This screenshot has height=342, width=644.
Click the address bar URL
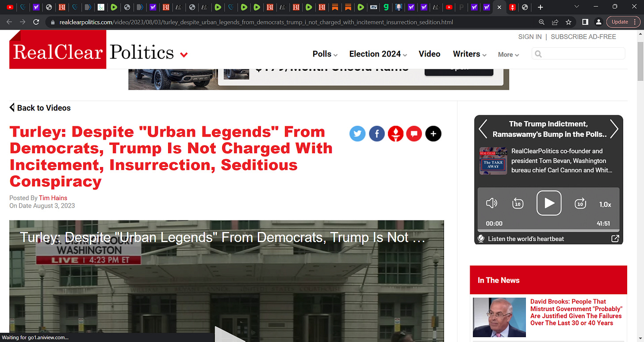point(256,22)
